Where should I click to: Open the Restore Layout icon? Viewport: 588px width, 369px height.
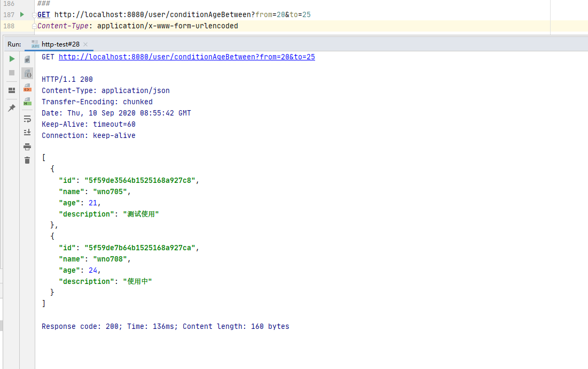(x=12, y=90)
